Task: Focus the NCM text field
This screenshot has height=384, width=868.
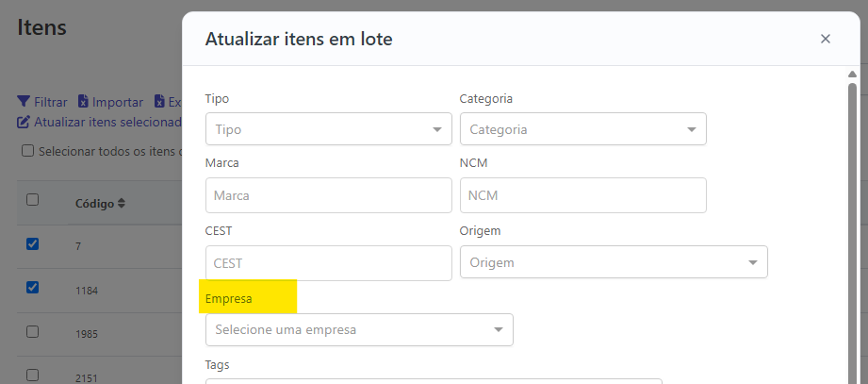Action: tap(583, 195)
